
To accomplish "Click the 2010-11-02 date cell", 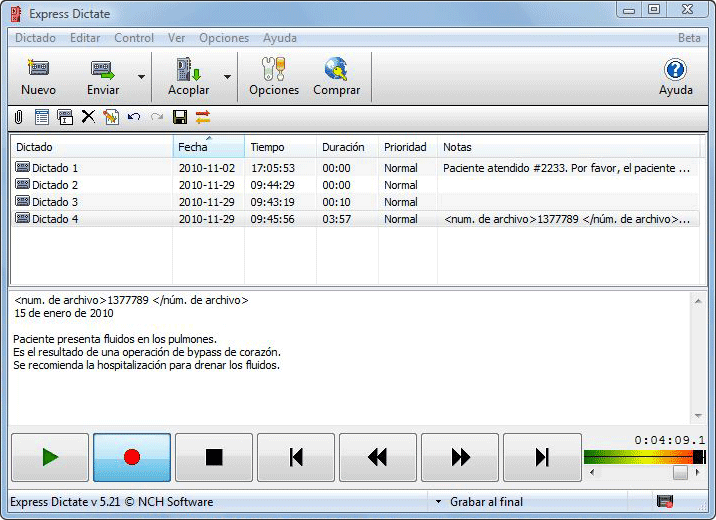I will pos(206,168).
